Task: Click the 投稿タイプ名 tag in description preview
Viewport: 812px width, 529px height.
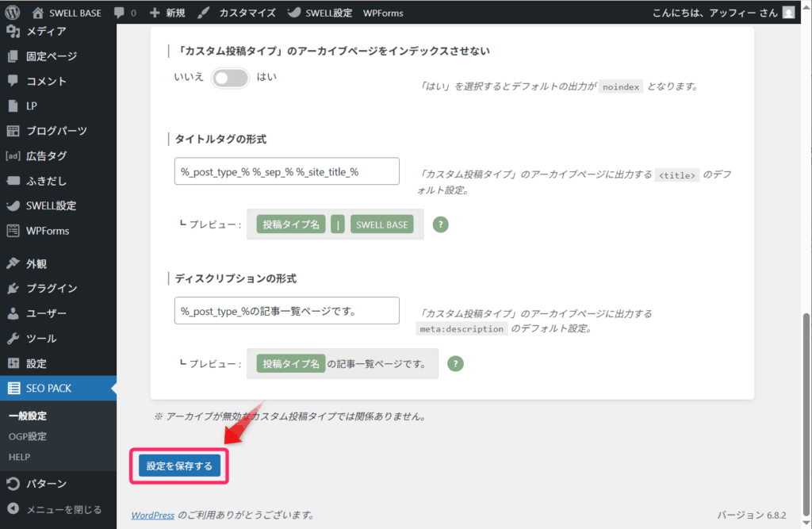Action: 291,364
